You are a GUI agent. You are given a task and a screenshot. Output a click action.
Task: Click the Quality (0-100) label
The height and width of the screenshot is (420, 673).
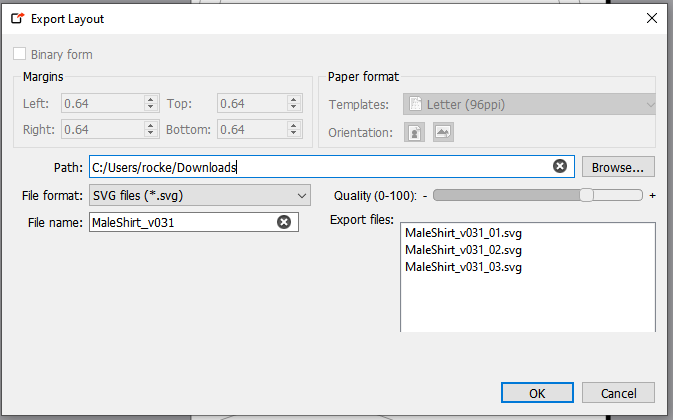(x=375, y=196)
